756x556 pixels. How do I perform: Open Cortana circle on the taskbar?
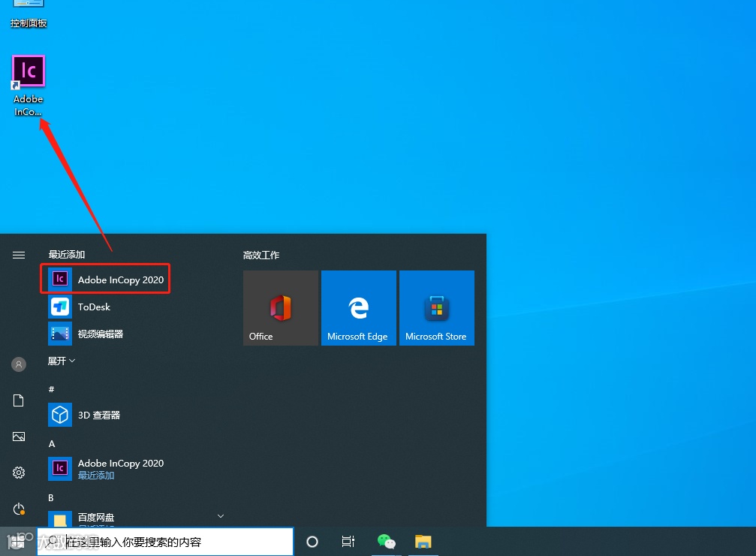click(x=312, y=542)
